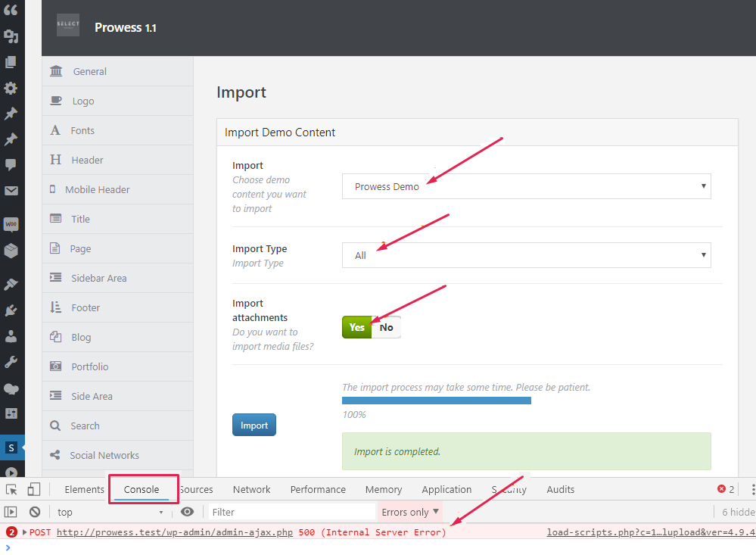Click the console Filter input field
The image size is (756, 555).
pyautogui.click(x=291, y=512)
